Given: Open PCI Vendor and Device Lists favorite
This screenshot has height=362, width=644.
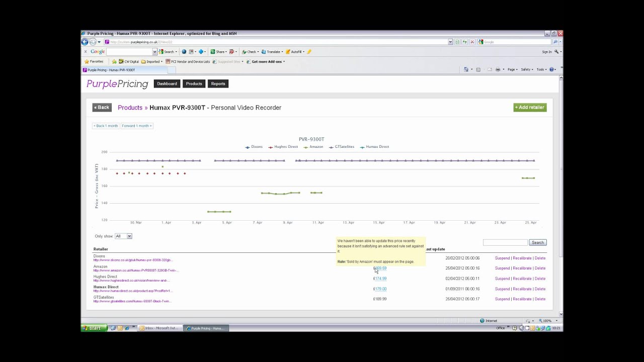Looking at the screenshot, I should pyautogui.click(x=188, y=61).
